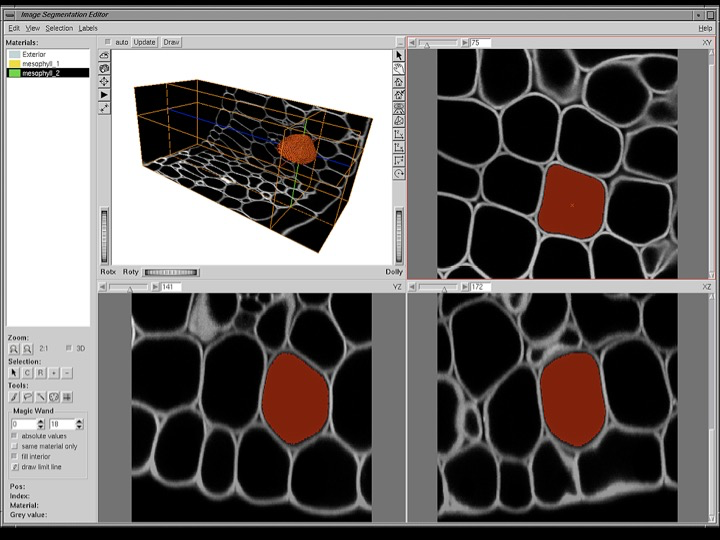Enable the 3D checkbox
Viewport: 720px width, 540px height.
(x=69, y=349)
